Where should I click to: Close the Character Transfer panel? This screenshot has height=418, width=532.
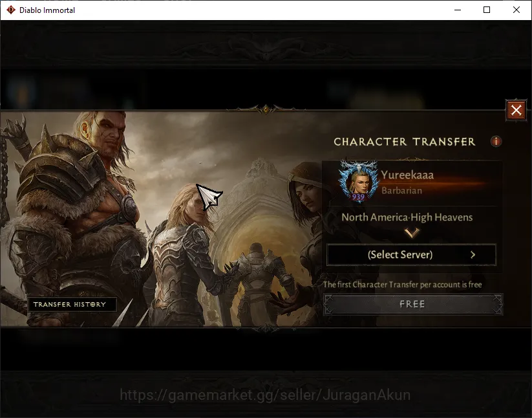coord(516,110)
